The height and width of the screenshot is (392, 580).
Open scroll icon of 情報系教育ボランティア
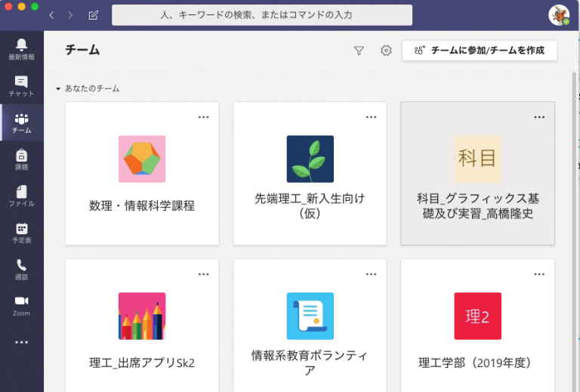310,316
